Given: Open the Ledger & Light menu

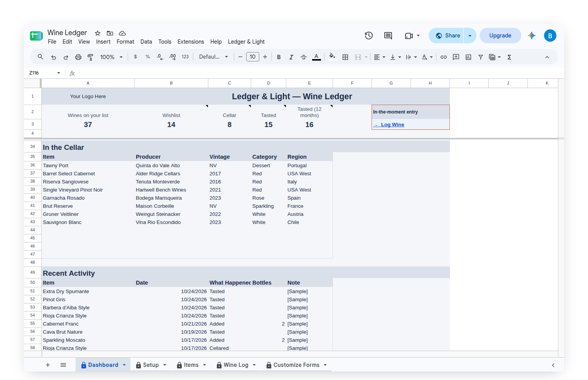Looking at the screenshot, I should (246, 42).
